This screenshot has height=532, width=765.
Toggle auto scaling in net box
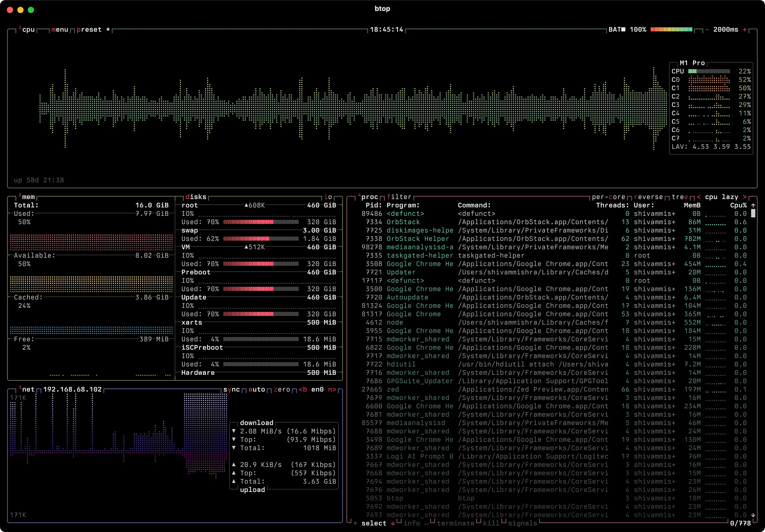pyautogui.click(x=257, y=389)
